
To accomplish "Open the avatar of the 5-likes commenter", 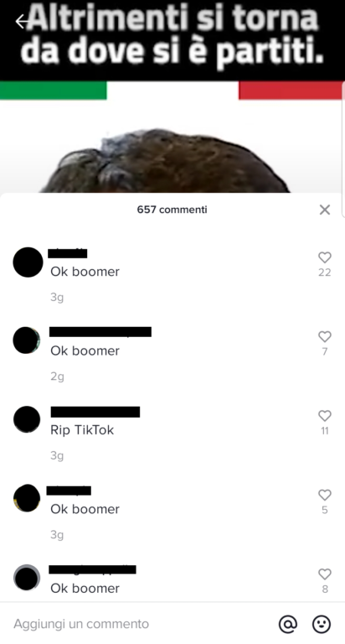I will click(x=27, y=498).
